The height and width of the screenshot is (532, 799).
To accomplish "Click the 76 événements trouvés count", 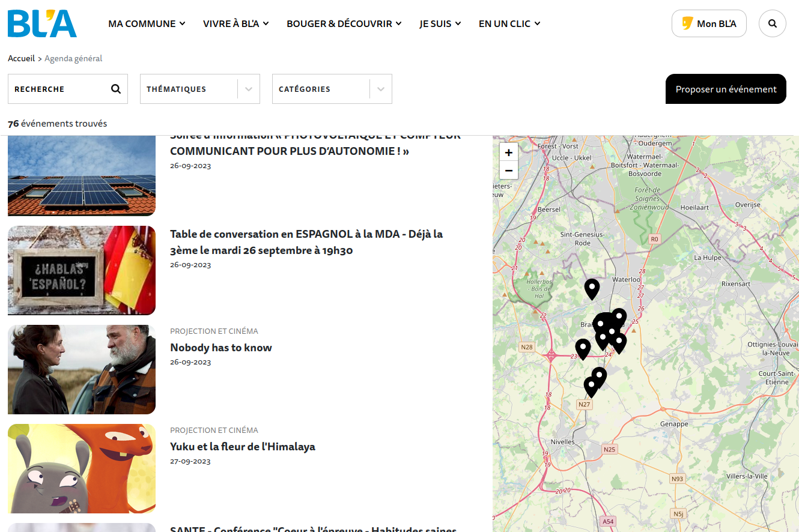I will coord(58,124).
